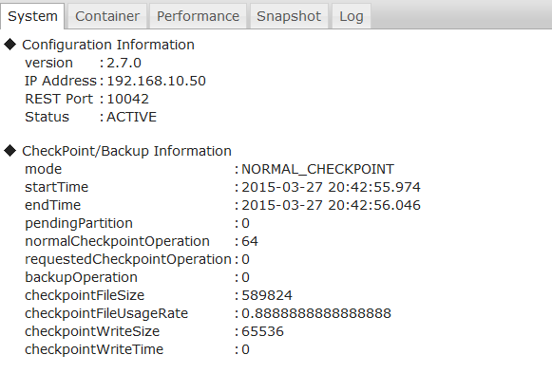Open the Log tab
Viewport: 552px width, 392px height.
[351, 16]
